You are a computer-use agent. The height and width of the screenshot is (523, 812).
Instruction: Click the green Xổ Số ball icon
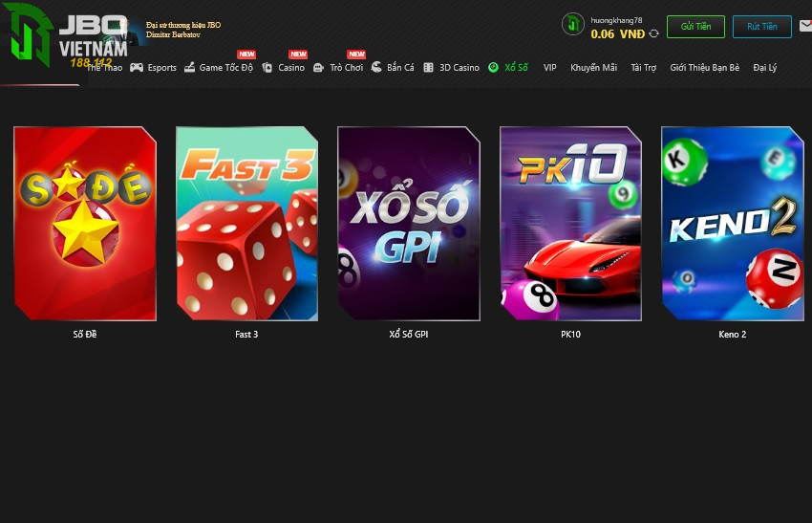(x=494, y=67)
